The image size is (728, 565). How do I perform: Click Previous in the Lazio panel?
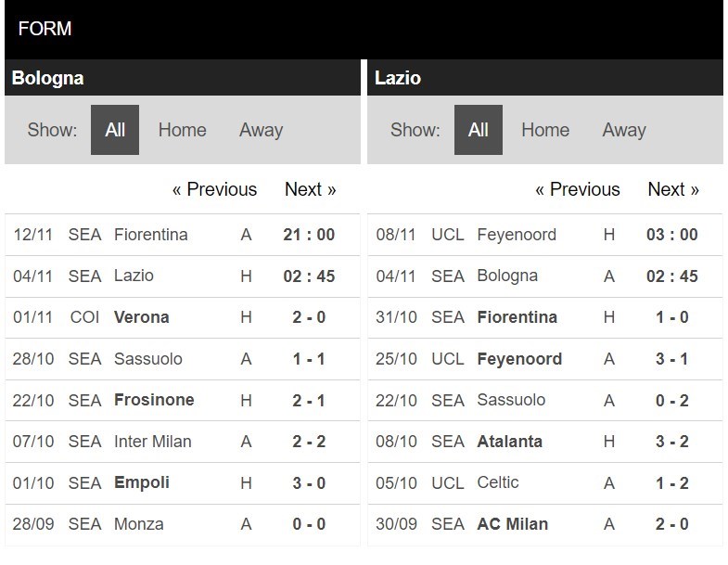pyautogui.click(x=577, y=189)
